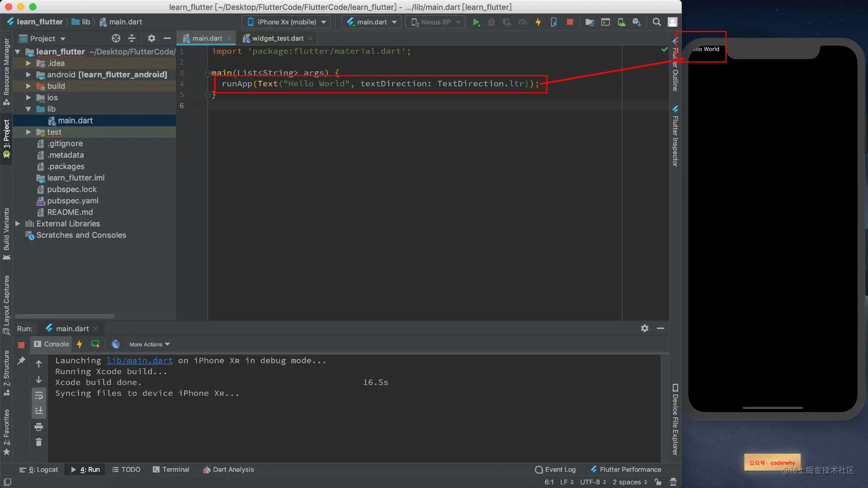
Task: Click the lib/main.dart link in console
Action: pyautogui.click(x=139, y=361)
